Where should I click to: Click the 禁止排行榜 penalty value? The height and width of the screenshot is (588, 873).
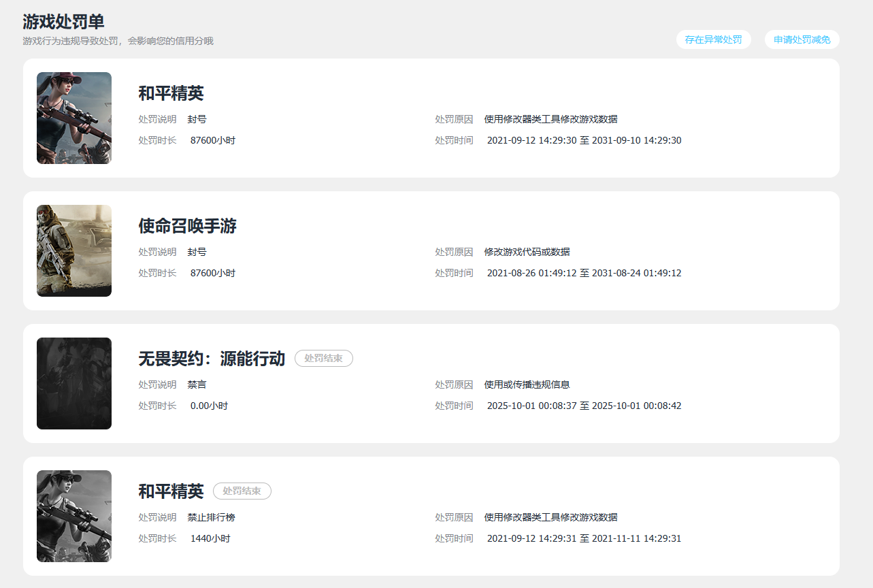click(212, 517)
